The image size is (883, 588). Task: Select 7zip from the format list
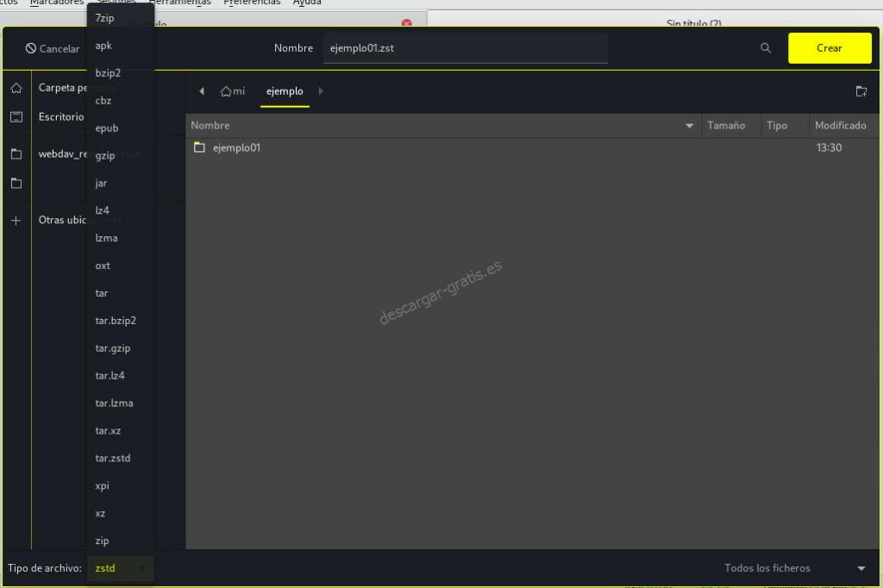point(104,18)
